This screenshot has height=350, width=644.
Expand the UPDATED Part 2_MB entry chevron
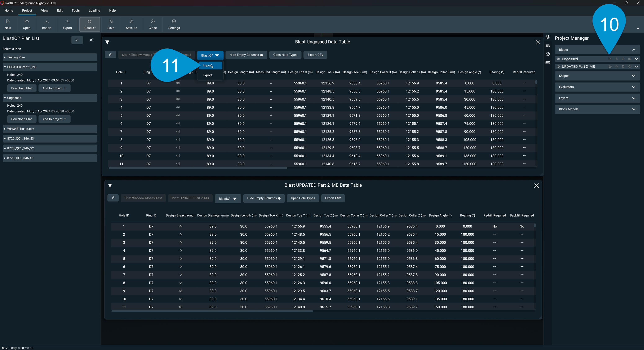click(x=636, y=66)
